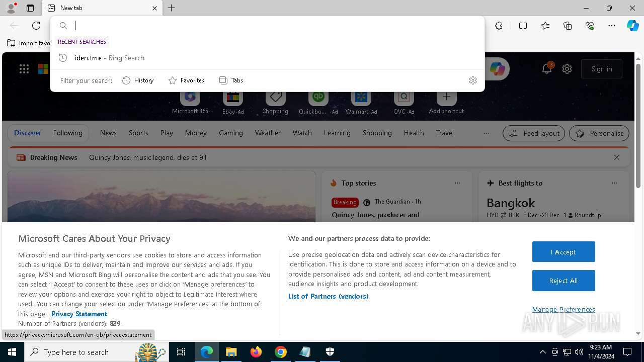
Task: Accept cookies with I Accept
Action: pyautogui.click(x=563, y=252)
